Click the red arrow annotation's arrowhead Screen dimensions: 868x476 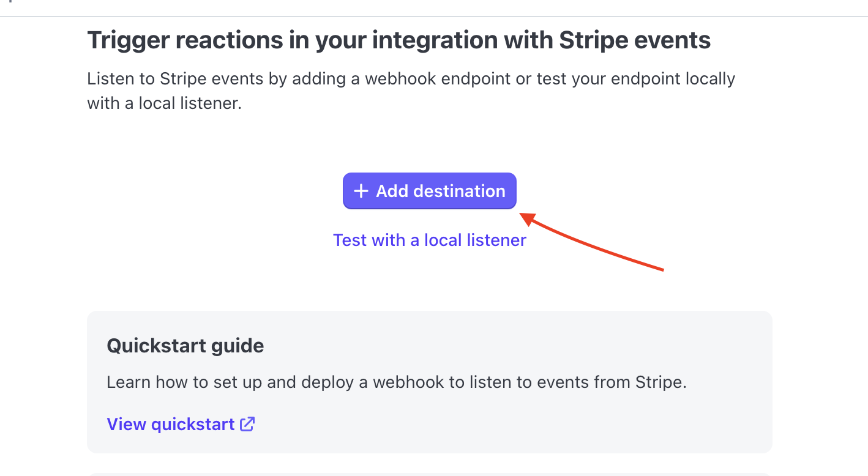(x=528, y=217)
